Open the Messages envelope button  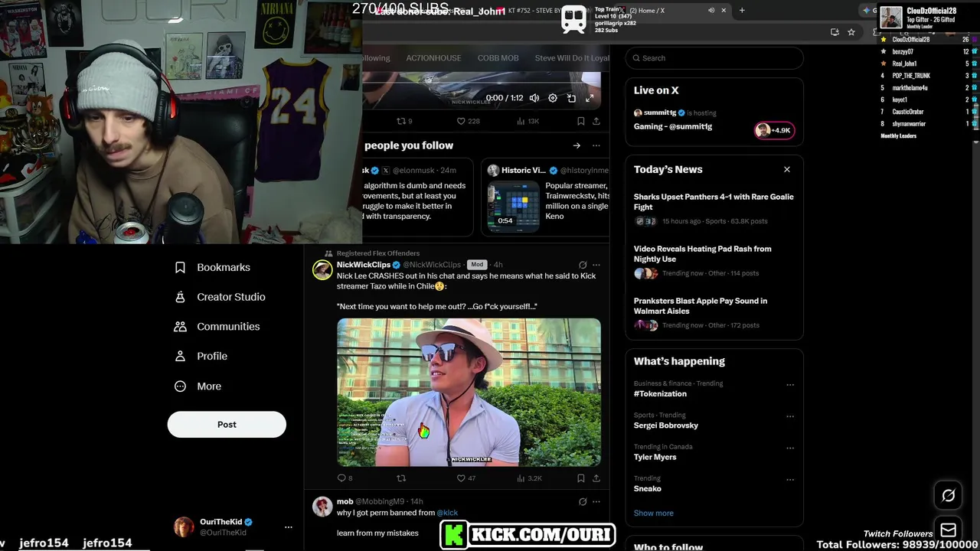[948, 530]
